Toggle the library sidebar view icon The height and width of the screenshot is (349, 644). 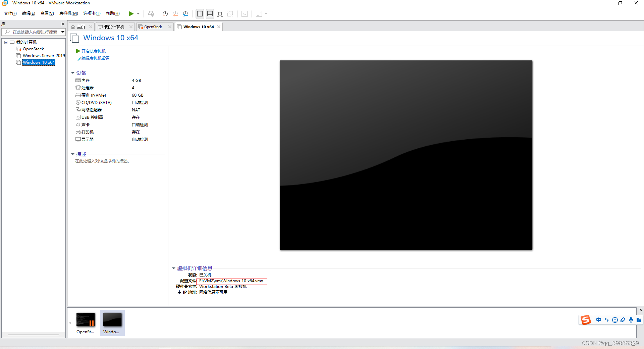[200, 14]
